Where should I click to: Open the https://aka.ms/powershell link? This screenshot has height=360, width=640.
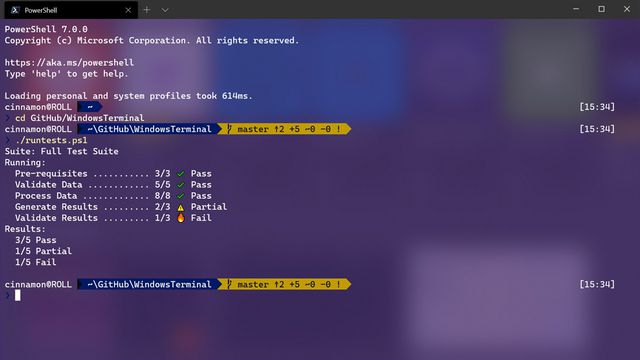69,62
